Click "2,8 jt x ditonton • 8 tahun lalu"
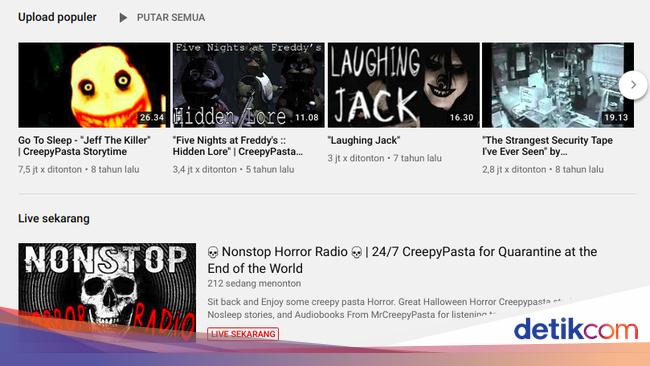The image size is (650, 366). tap(543, 170)
